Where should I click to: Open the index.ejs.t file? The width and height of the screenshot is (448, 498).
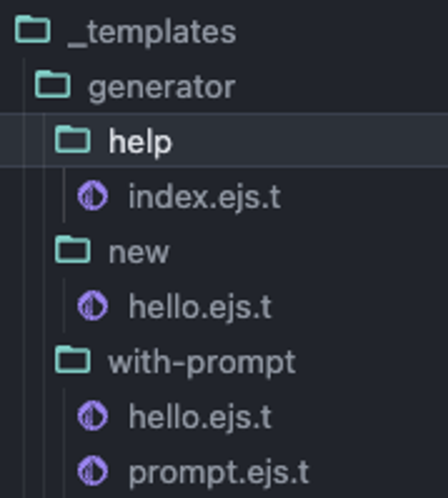click(204, 197)
